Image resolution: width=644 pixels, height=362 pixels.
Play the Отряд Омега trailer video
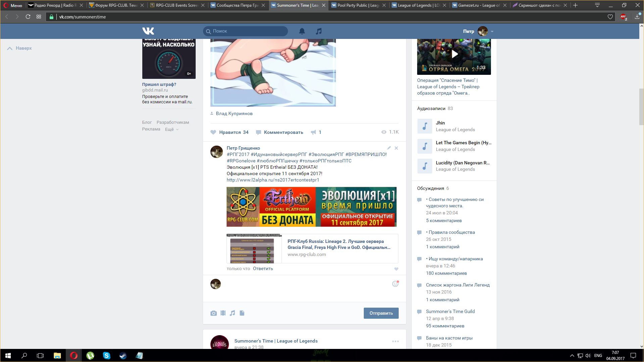454,54
